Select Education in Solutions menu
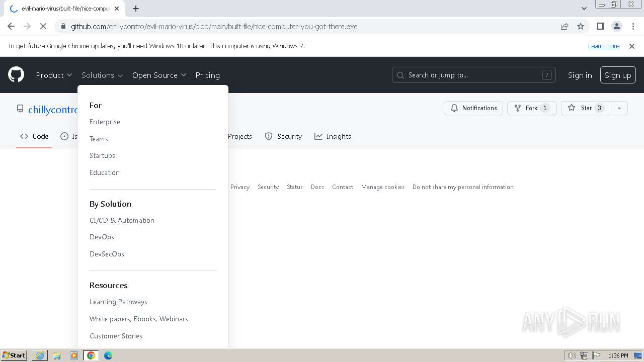 [105, 172]
